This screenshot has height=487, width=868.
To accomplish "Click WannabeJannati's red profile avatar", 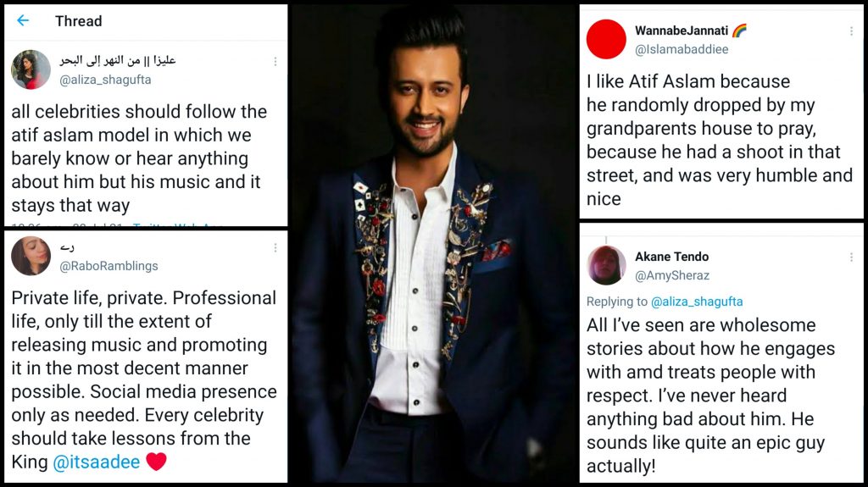I will [x=606, y=40].
